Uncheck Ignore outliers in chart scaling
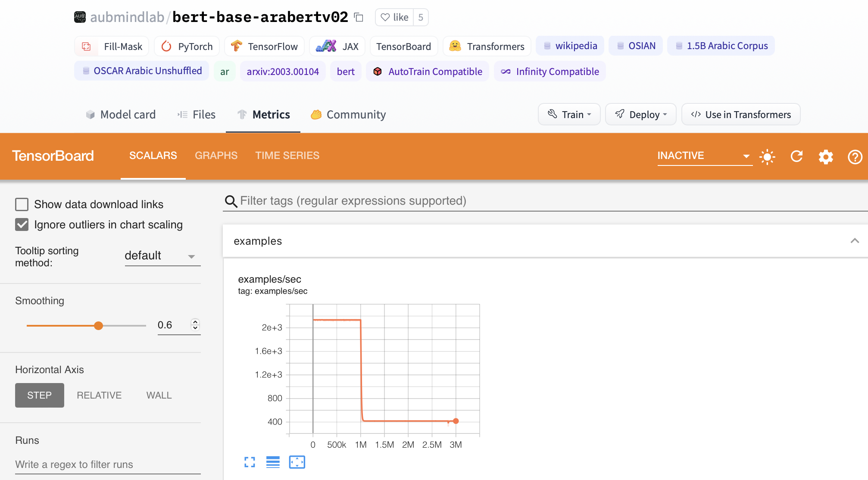Viewport: 868px width, 480px height. tap(22, 224)
